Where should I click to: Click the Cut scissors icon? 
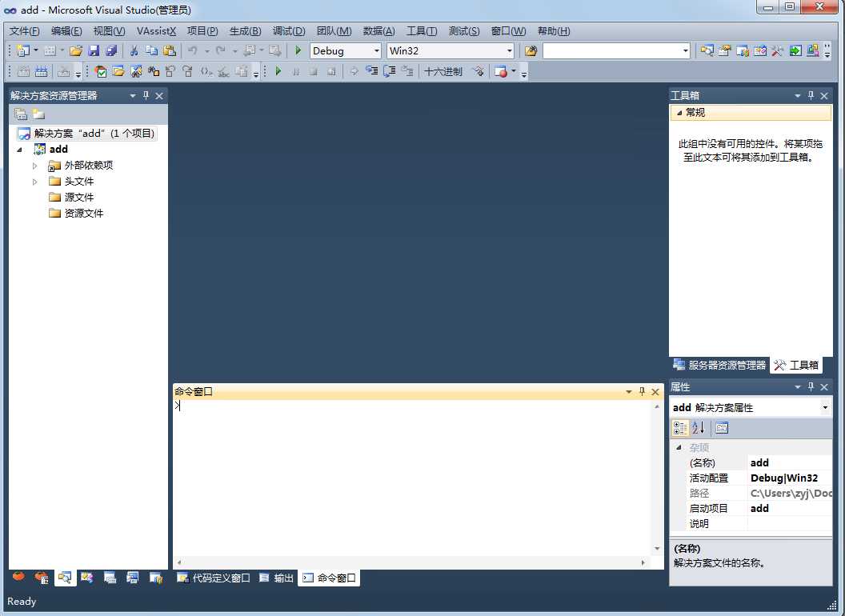coord(134,50)
